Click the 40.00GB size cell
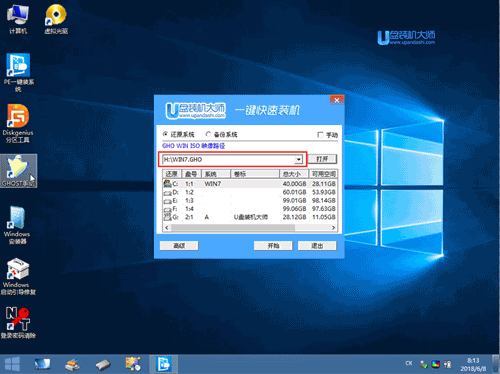This screenshot has width=500, height=374. (x=294, y=184)
